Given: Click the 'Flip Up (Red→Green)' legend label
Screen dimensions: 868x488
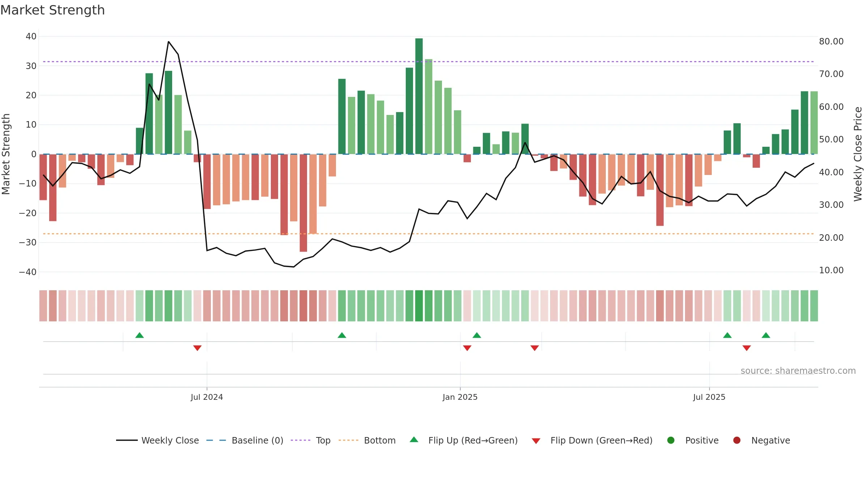Looking at the screenshot, I should click(473, 440).
